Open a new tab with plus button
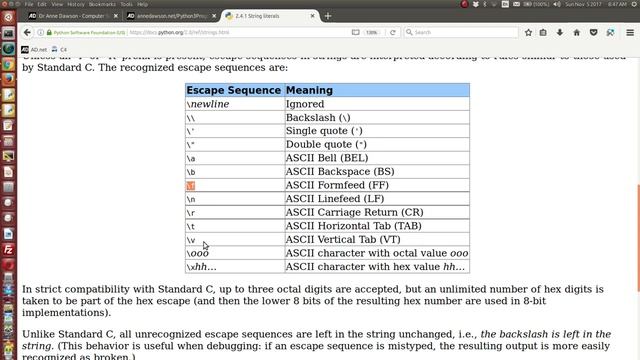The image size is (640, 360). tap(328, 16)
